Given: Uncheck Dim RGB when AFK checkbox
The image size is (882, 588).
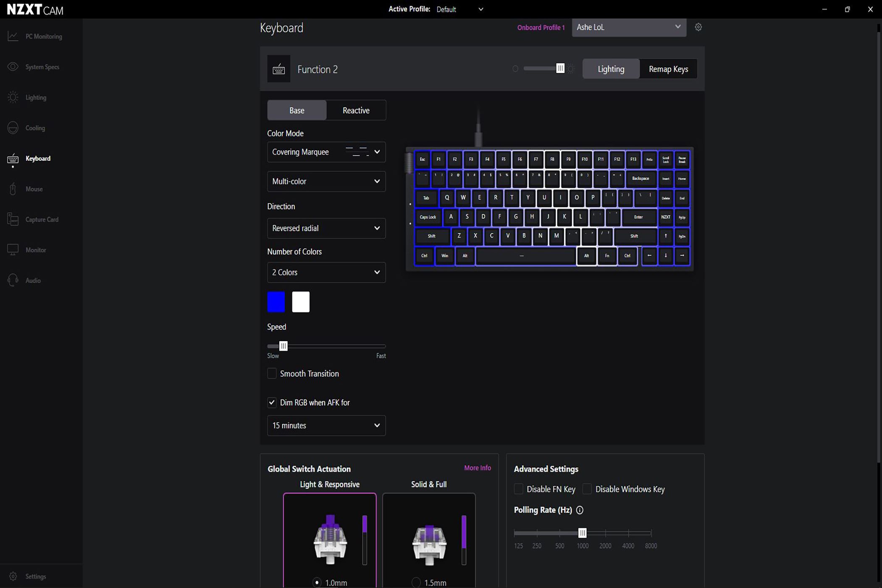Looking at the screenshot, I should coord(272,402).
